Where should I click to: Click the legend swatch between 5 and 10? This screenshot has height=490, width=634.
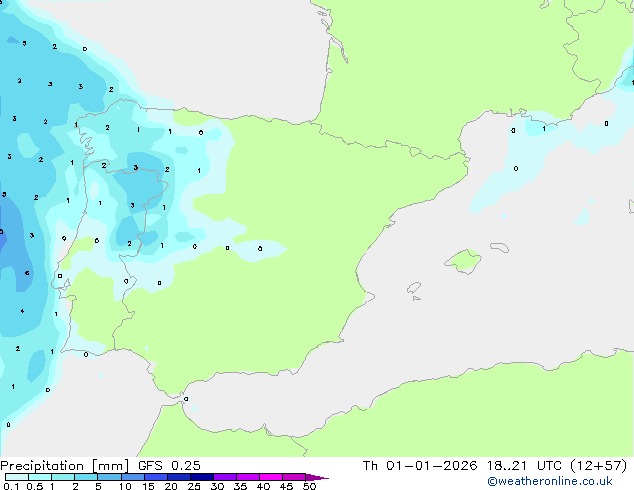[x=109, y=477]
